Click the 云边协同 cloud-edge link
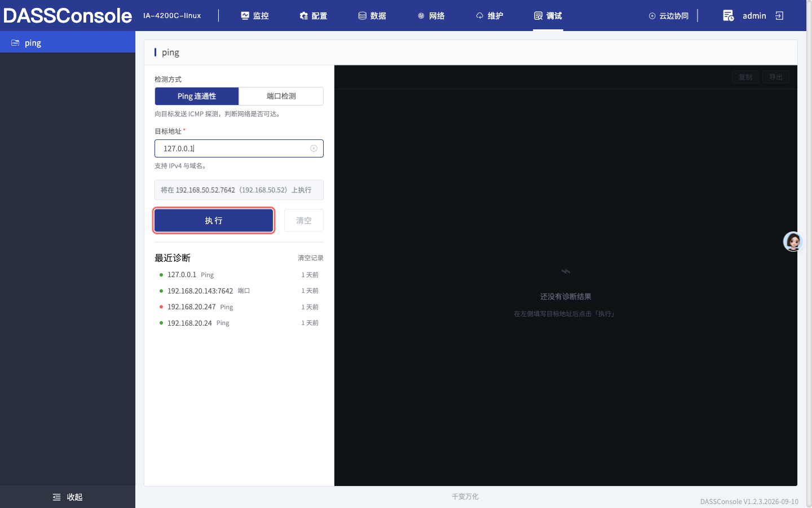The width and height of the screenshot is (812, 508). tap(669, 16)
